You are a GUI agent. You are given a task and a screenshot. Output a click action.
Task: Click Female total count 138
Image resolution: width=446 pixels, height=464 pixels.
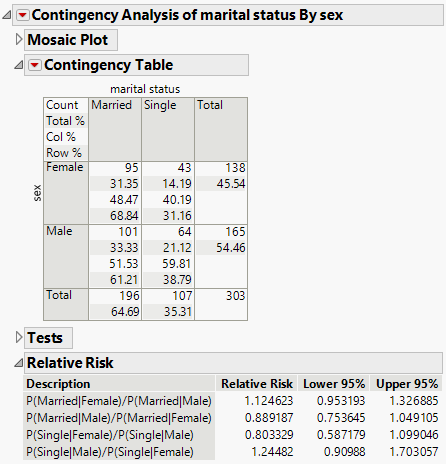coord(235,168)
